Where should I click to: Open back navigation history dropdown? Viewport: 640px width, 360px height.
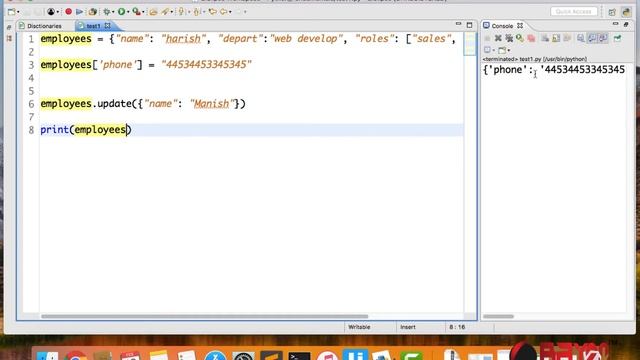point(230,12)
